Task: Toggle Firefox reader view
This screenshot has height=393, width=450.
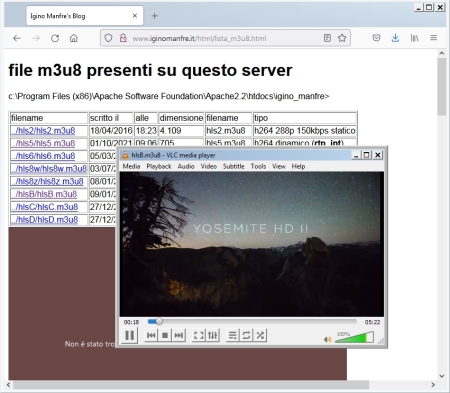Action: click(x=327, y=38)
